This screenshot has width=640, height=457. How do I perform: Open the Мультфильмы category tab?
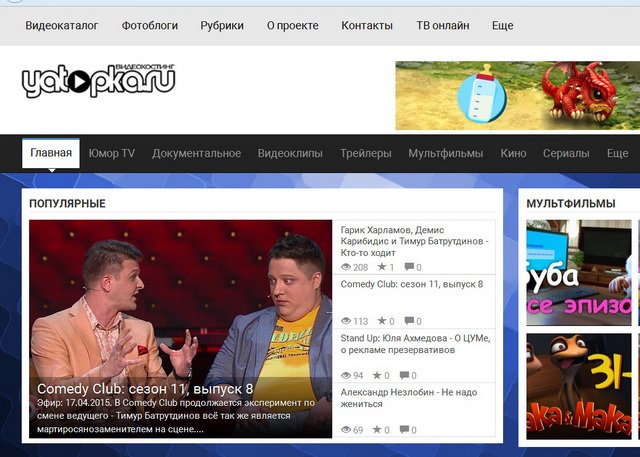coord(446,153)
